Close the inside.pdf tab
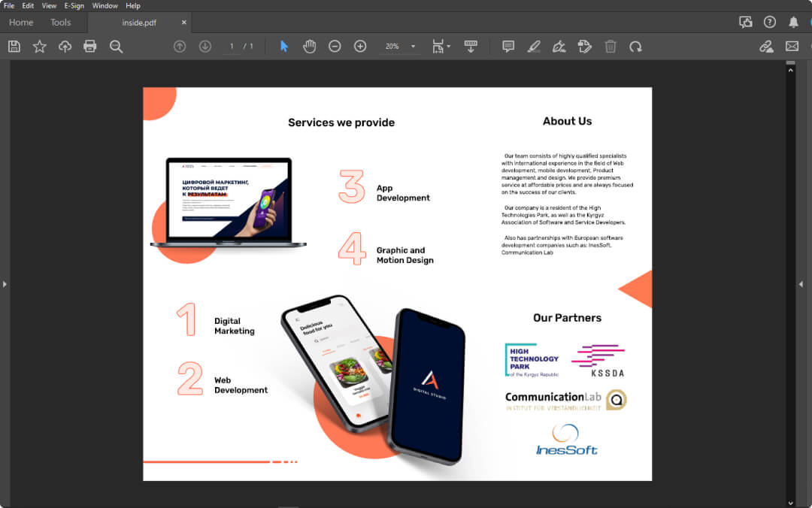This screenshot has height=508, width=812. tap(184, 23)
